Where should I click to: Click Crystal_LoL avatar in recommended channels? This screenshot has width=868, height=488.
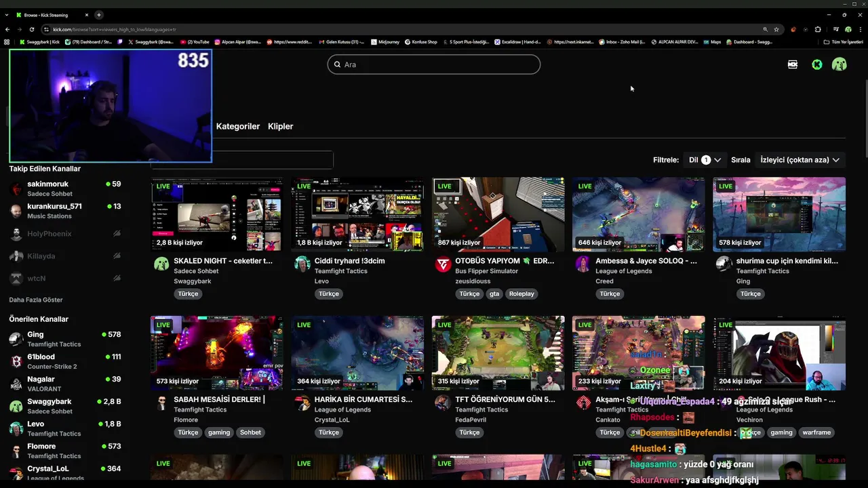pyautogui.click(x=16, y=472)
